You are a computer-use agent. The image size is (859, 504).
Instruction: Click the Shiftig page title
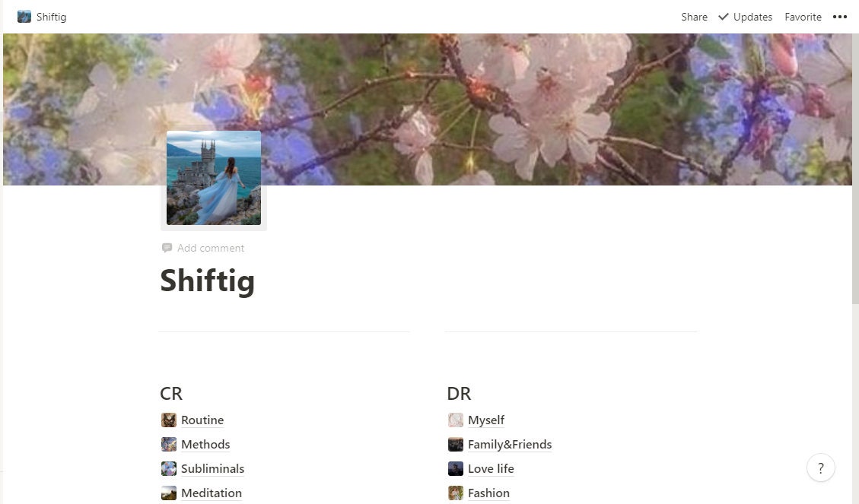tap(208, 281)
